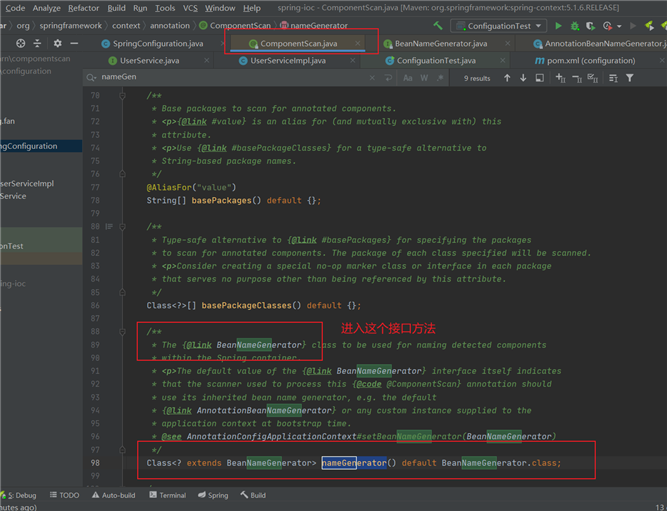Open the Code menu

(x=15, y=8)
